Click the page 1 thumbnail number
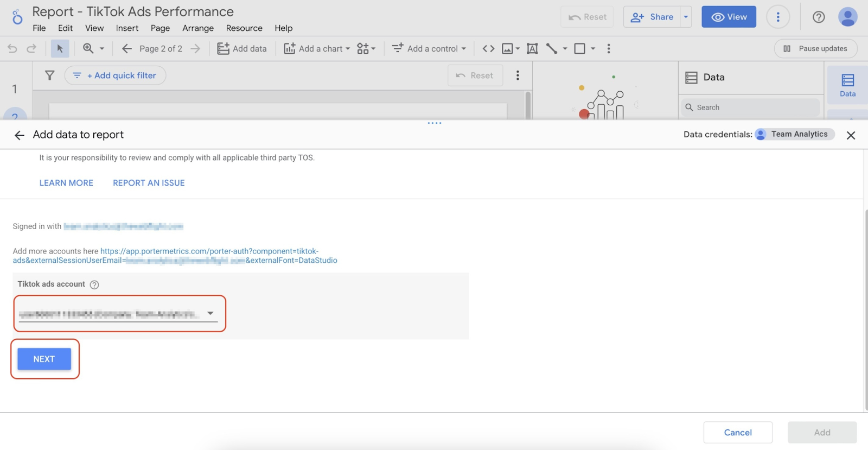Screen dimensions: 868x450 click(x=15, y=89)
